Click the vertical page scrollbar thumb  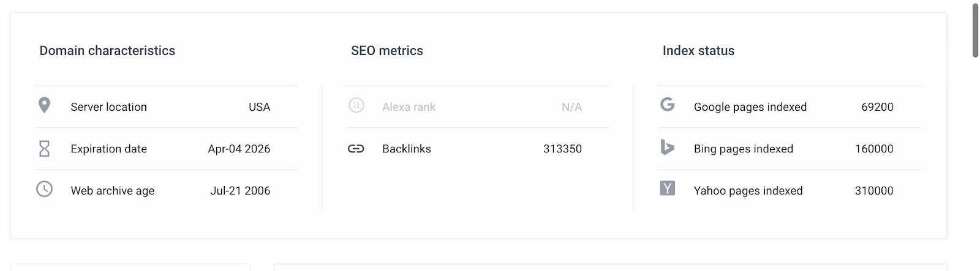point(975,31)
